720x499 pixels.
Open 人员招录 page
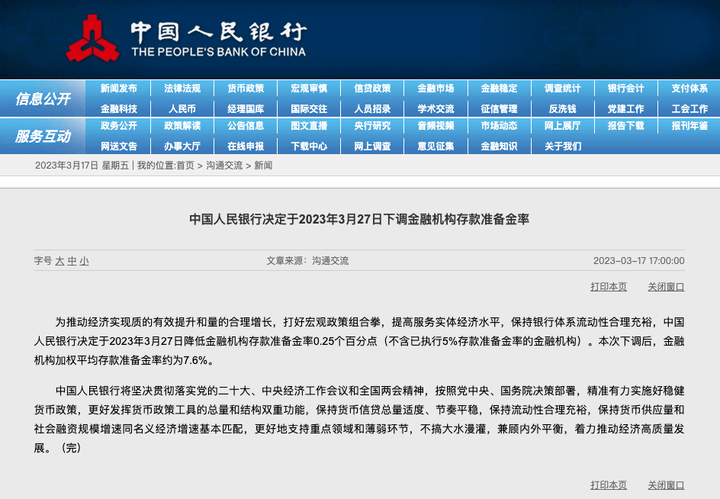click(372, 109)
